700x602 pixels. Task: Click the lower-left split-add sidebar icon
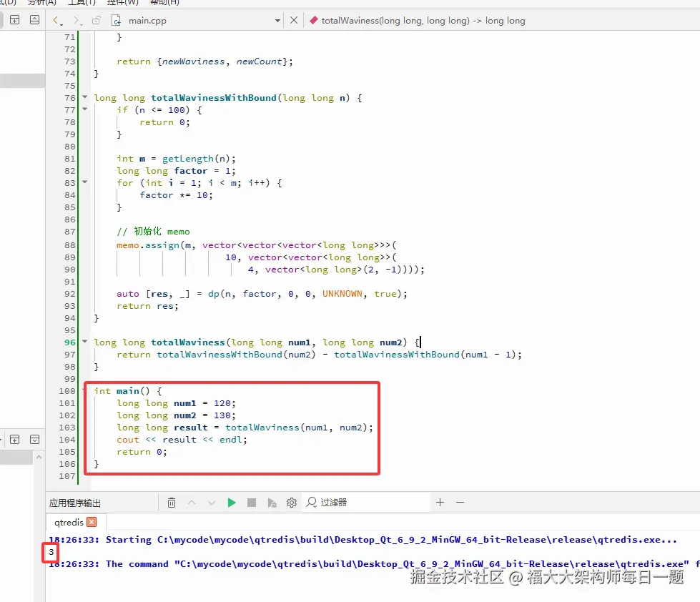click(x=15, y=440)
